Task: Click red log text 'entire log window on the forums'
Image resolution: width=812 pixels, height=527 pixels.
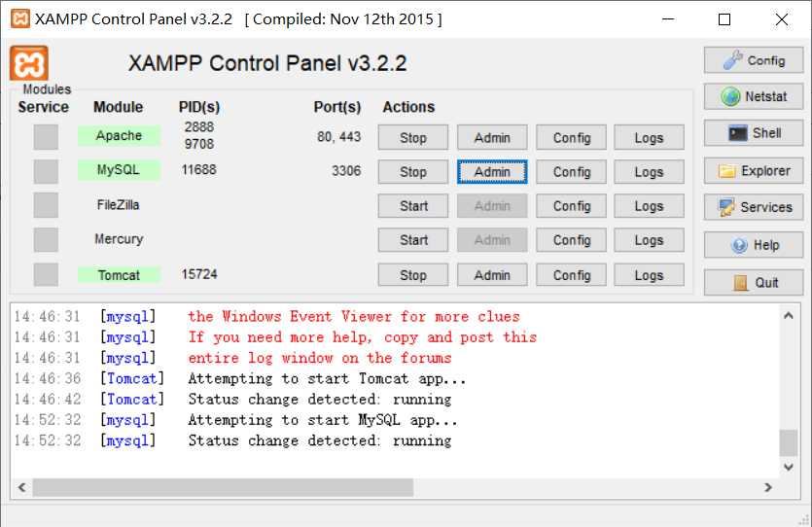Action: point(320,358)
